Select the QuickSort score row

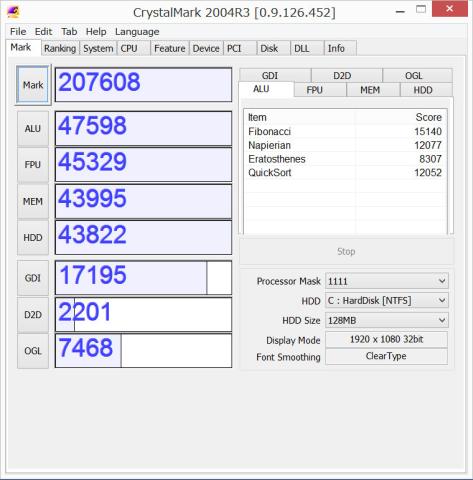pos(345,172)
